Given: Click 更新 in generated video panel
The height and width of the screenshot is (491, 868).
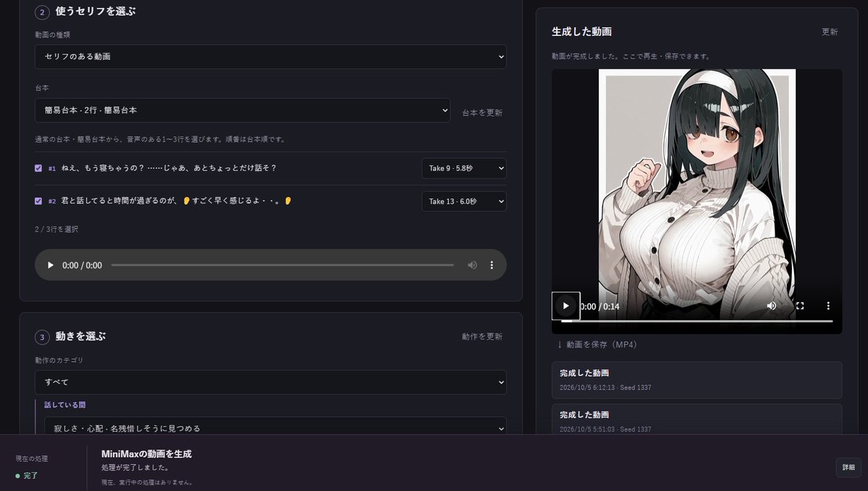Looking at the screenshot, I should tap(829, 32).
